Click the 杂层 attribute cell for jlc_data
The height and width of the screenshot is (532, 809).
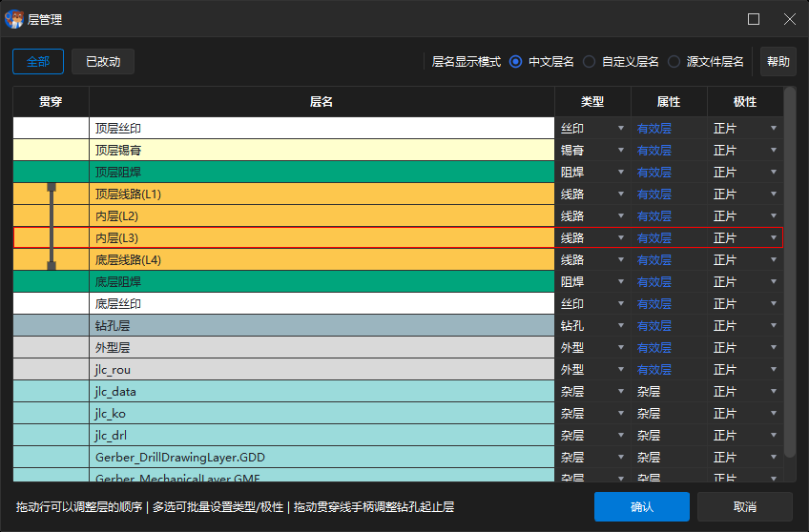click(x=649, y=391)
